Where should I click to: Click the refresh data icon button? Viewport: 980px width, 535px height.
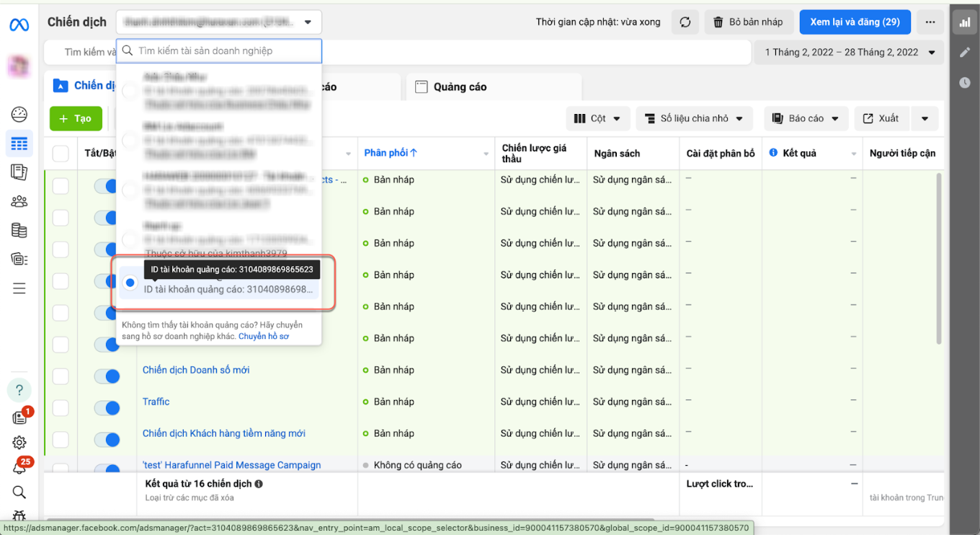(685, 22)
